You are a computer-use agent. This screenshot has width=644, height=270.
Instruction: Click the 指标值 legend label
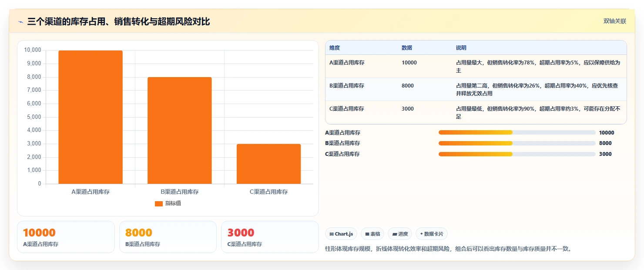[173, 204]
